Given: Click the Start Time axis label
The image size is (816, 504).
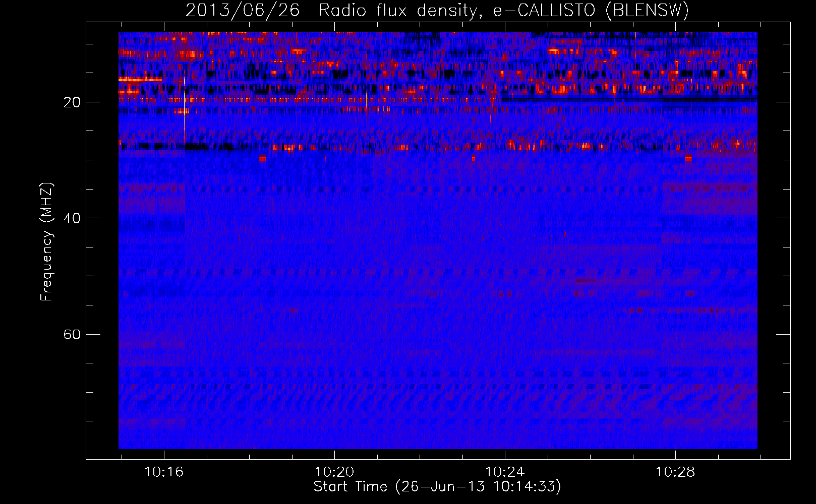Looking at the screenshot, I should 437,487.
